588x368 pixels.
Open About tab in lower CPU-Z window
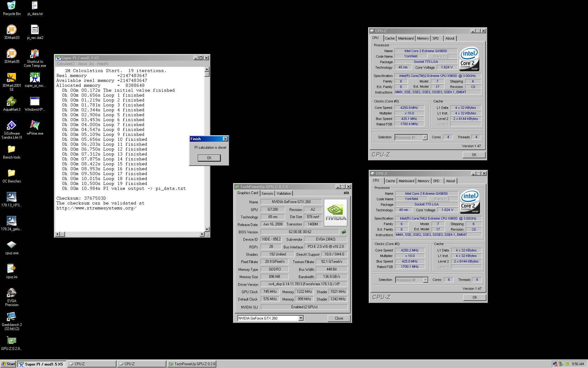tap(450, 181)
